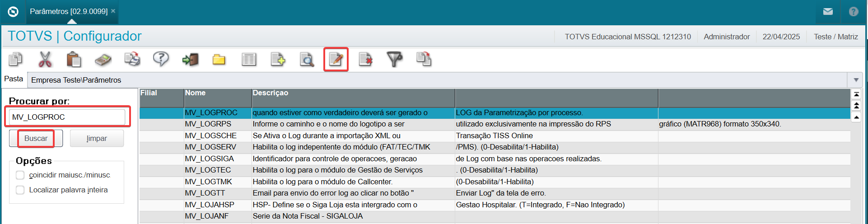Image resolution: width=868 pixels, height=224 pixels.
Task: Click the Teste / Matriz branch label
Action: (836, 37)
